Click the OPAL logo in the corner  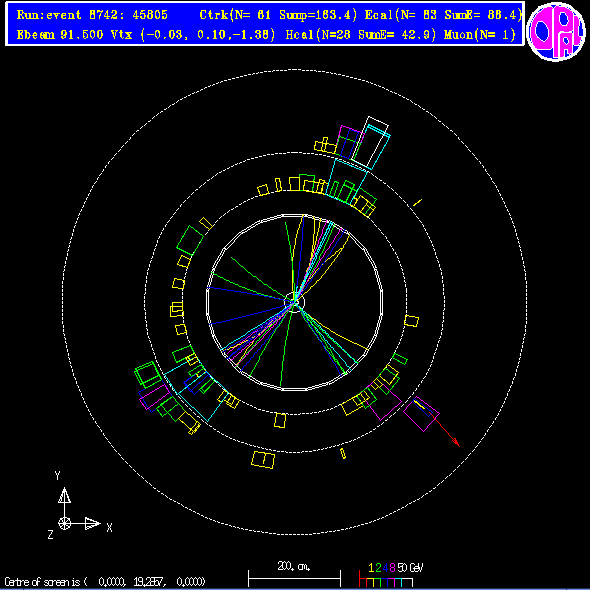[555, 31]
